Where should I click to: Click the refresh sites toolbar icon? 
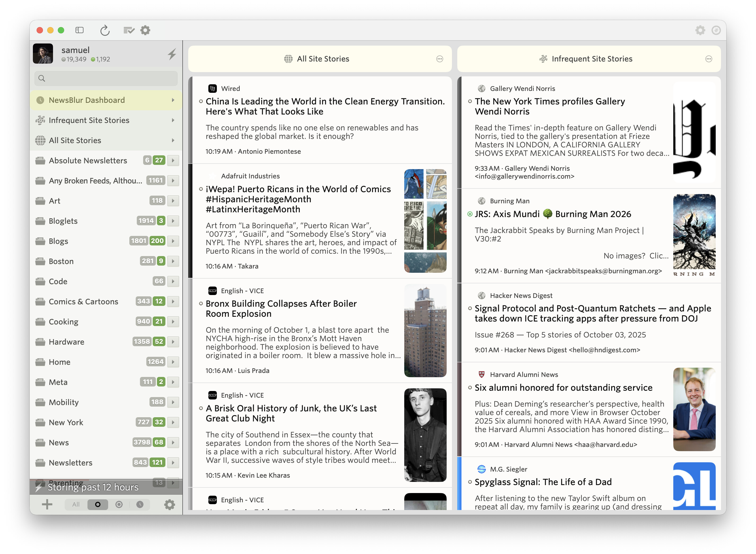click(x=105, y=30)
